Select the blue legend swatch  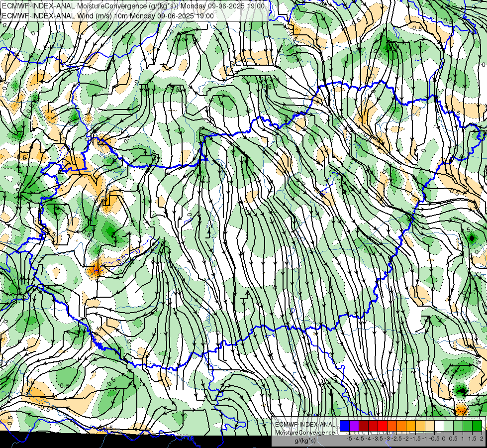pos(345,426)
